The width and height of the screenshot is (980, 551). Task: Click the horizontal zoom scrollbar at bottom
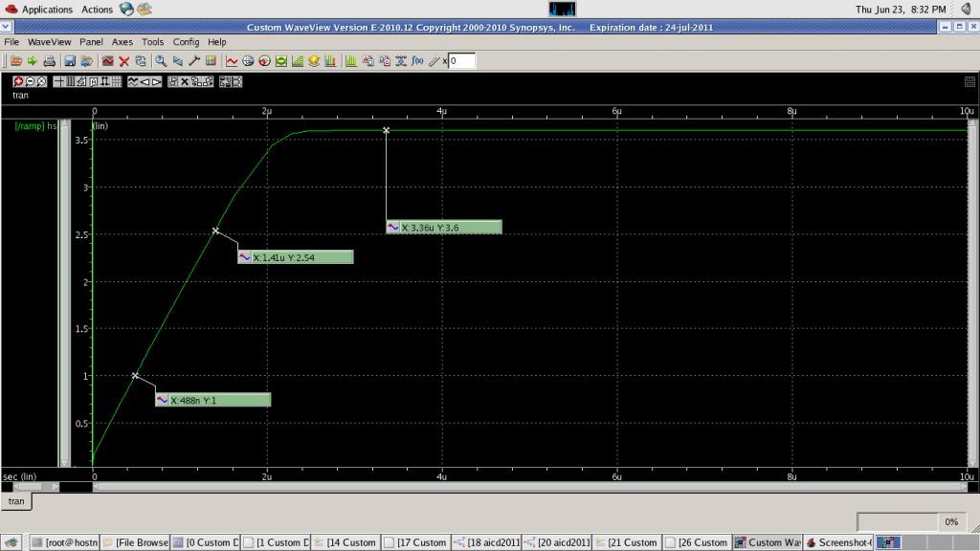[531, 487]
